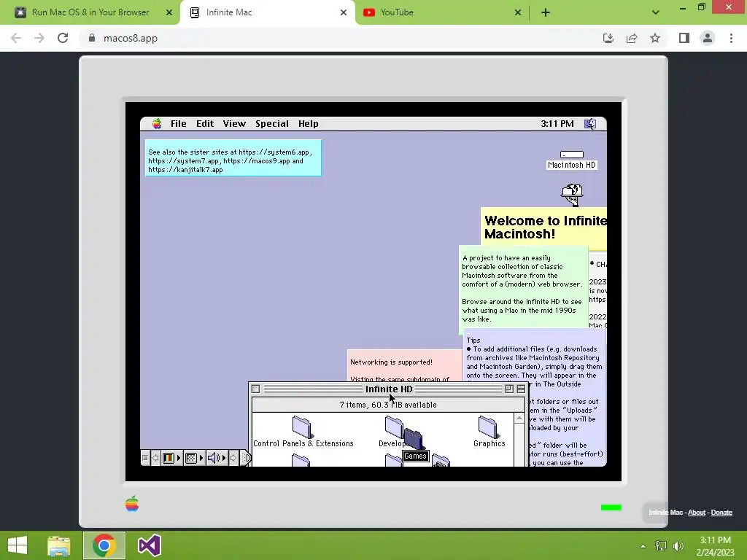Toggle the Infinite HD window zoom box
The width and height of the screenshot is (747, 560).
click(508, 389)
